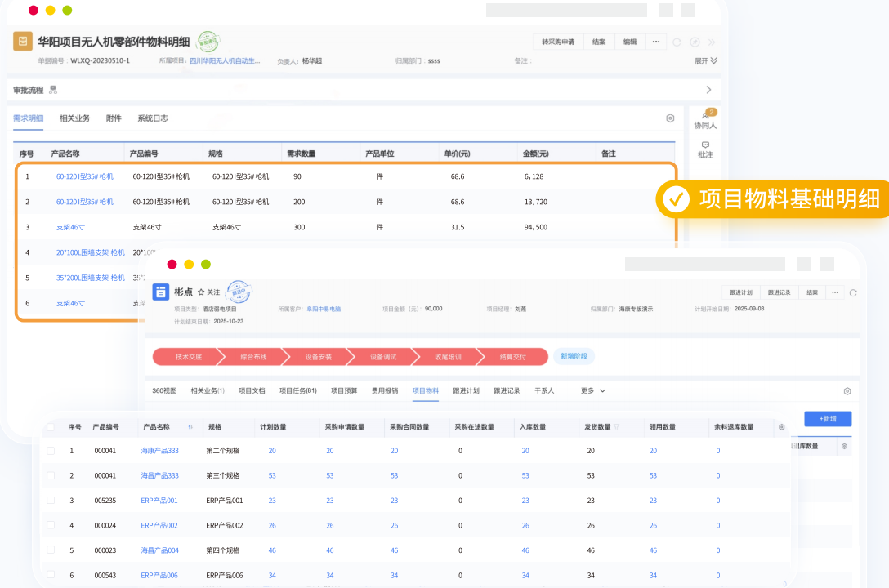Select the 设备安装 stage in progress bar

tap(318, 357)
